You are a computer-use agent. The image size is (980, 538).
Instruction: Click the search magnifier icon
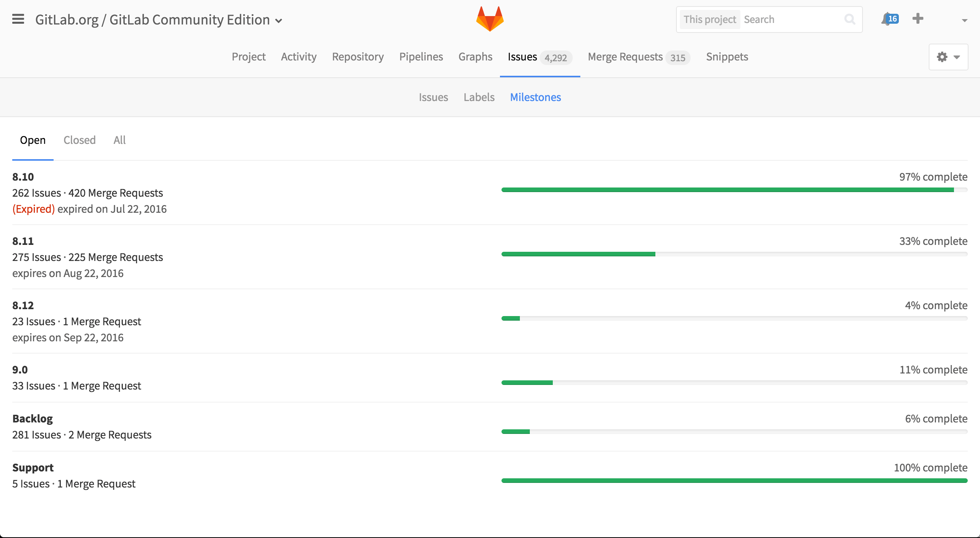click(849, 19)
